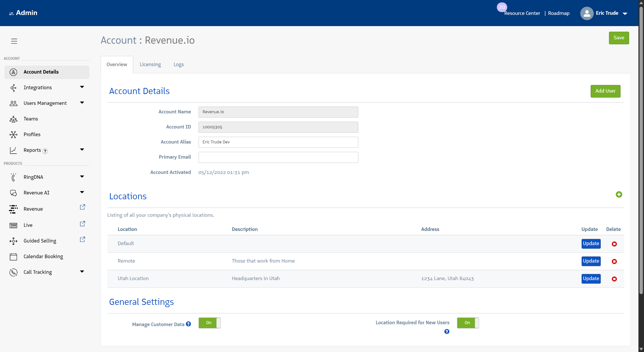Toggle Manage Customer Data switch off
Viewport: 644px width, 352px height.
[209, 323]
